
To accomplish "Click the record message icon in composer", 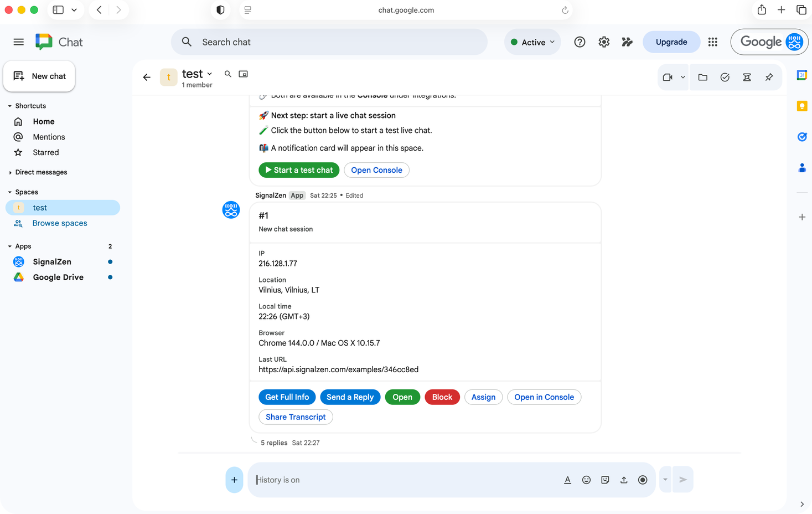I will coord(643,480).
